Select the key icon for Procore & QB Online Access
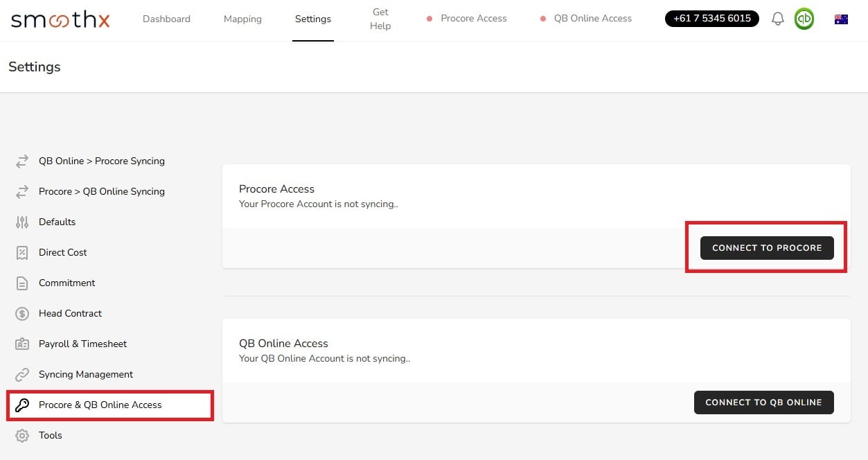 click(21, 405)
